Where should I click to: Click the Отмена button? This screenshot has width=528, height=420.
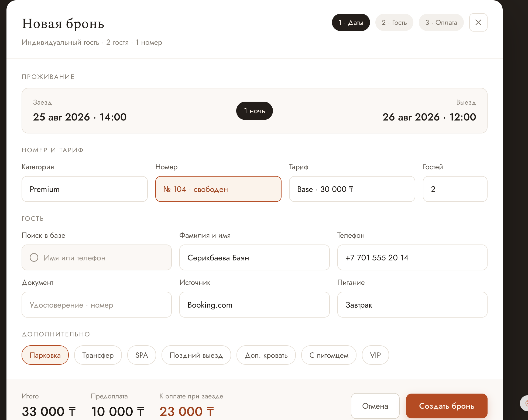point(375,406)
